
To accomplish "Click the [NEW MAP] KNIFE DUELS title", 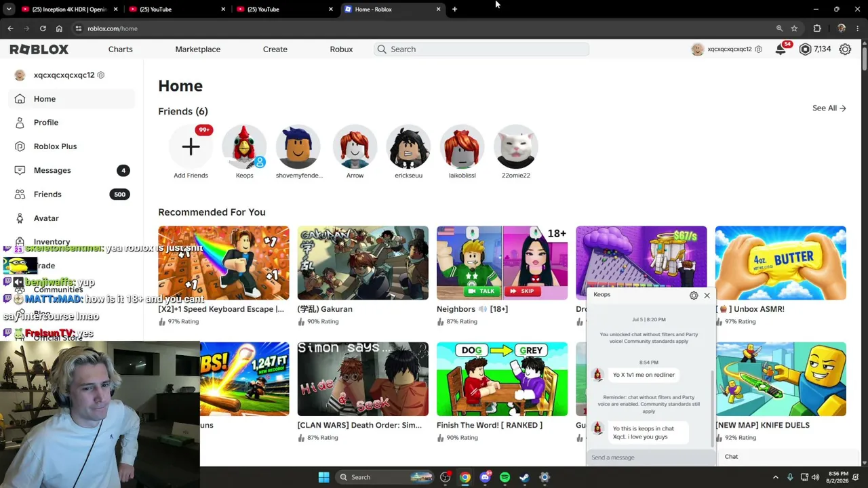I will coord(762,425).
